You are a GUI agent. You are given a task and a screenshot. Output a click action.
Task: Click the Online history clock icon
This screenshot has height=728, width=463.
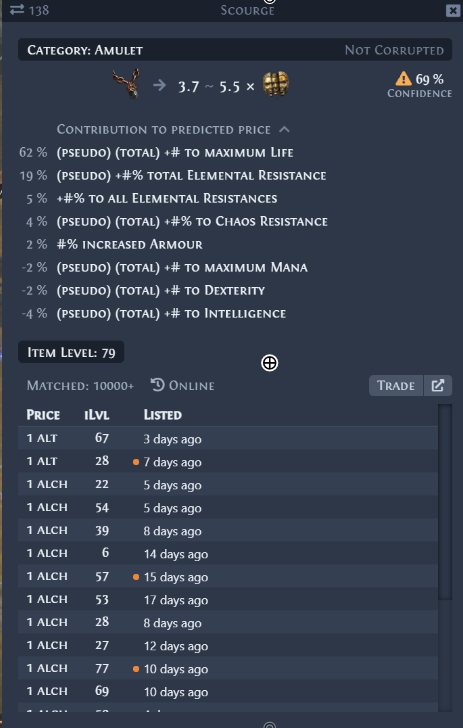pos(158,385)
